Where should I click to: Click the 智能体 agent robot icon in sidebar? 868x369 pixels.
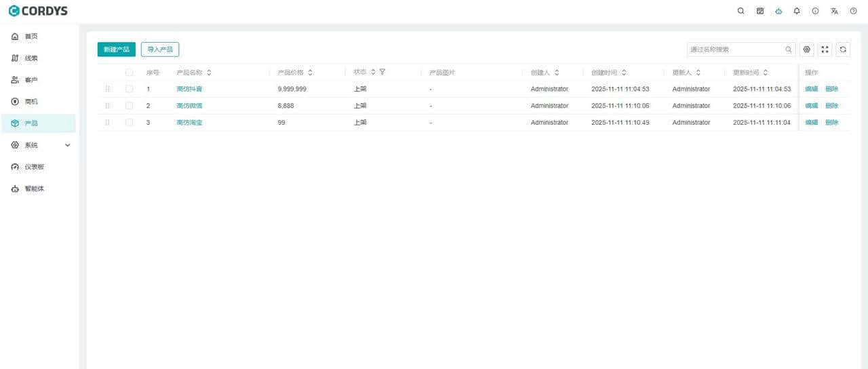pyautogui.click(x=15, y=189)
